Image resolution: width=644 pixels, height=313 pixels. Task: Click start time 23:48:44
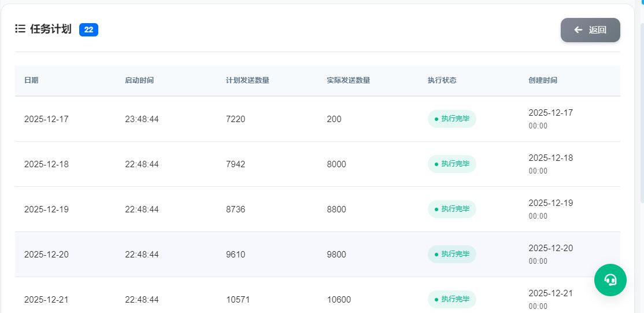tap(142, 119)
